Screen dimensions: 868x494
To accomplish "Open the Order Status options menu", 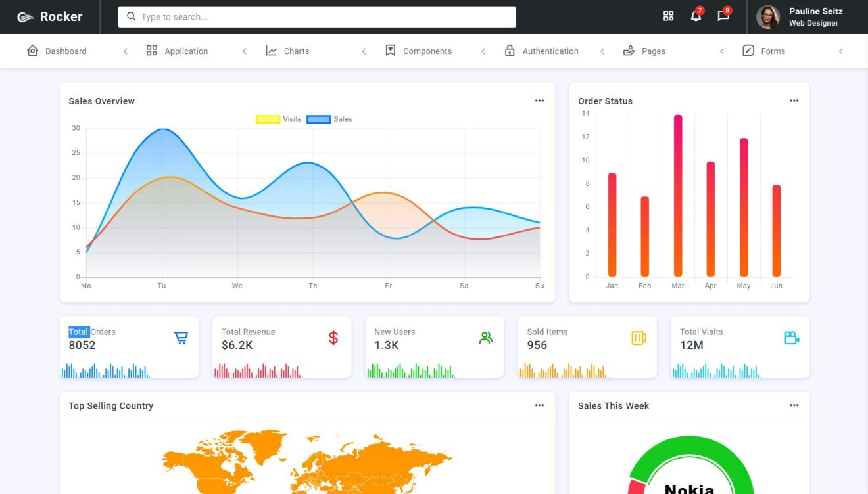I will (x=794, y=100).
